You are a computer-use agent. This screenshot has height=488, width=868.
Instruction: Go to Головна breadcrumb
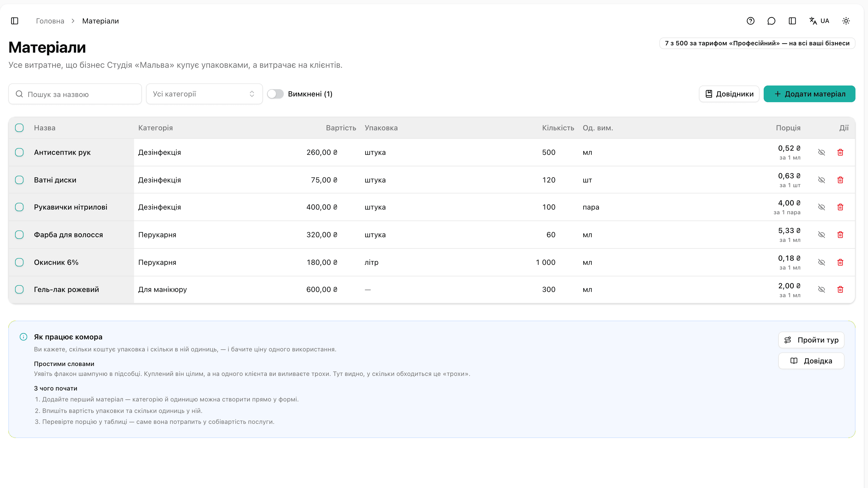pyautogui.click(x=50, y=21)
